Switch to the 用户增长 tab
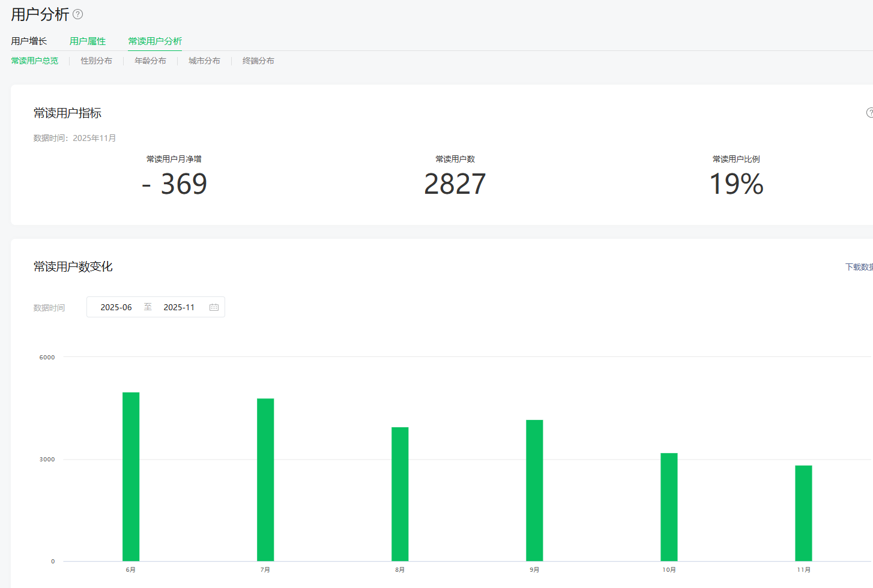This screenshot has height=588, width=873. tap(29, 41)
